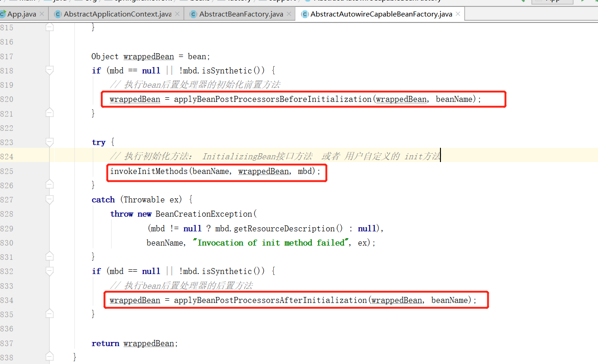
Task: Toggle the fold marker at line 821
Action: pos(50,113)
